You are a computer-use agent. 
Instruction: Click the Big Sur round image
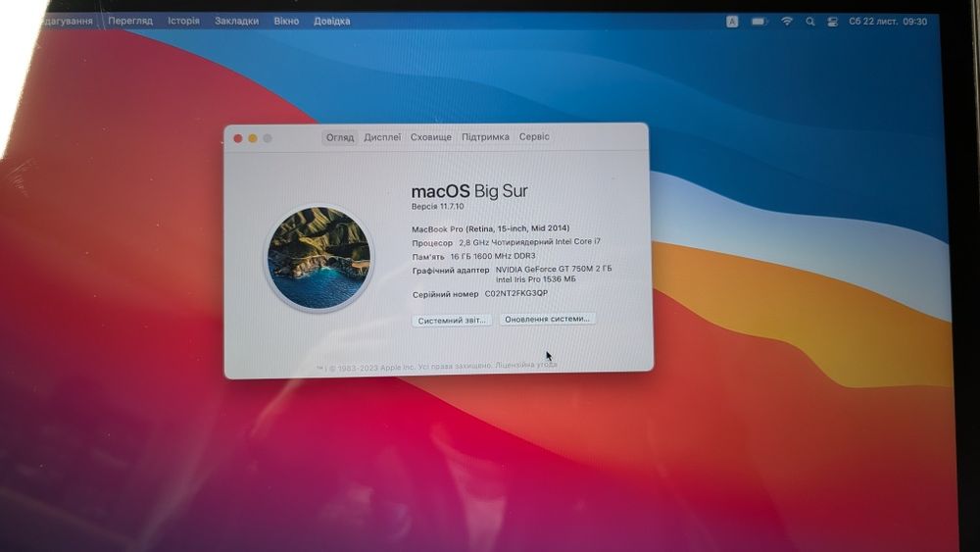pos(318,258)
